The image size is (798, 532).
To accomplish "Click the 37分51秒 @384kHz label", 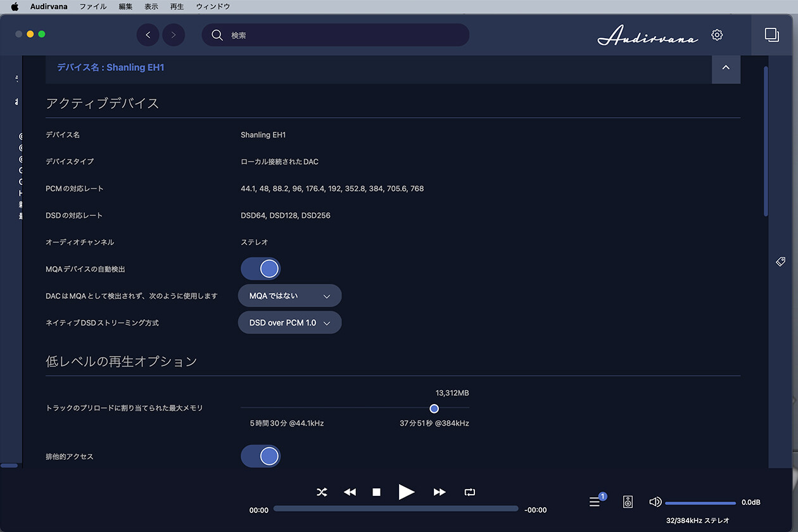I will [434, 423].
